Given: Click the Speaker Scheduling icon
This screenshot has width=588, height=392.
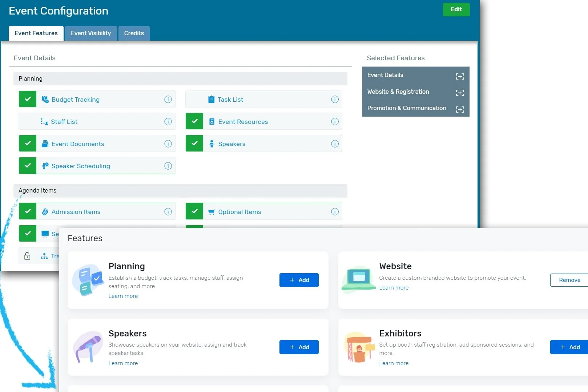Looking at the screenshot, I should point(45,166).
